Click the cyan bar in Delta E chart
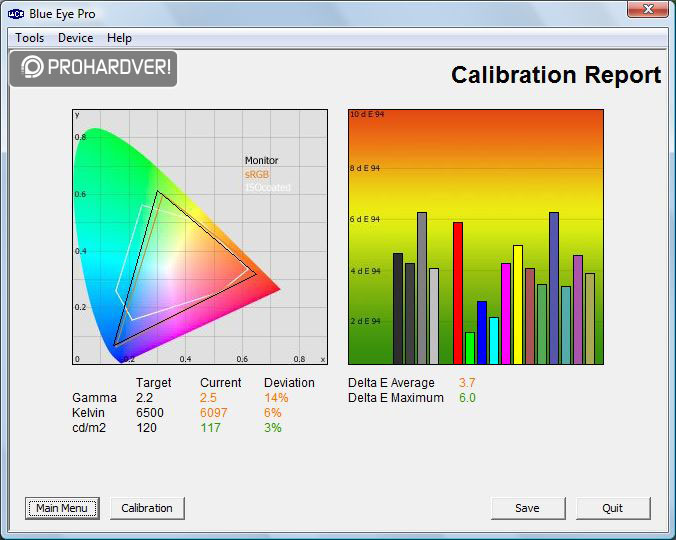676x540 pixels. click(494, 340)
